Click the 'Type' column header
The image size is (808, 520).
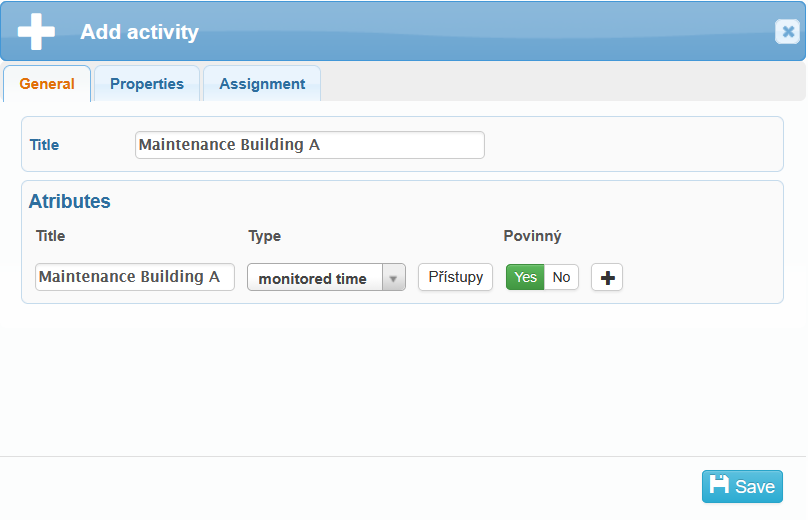coord(264,236)
